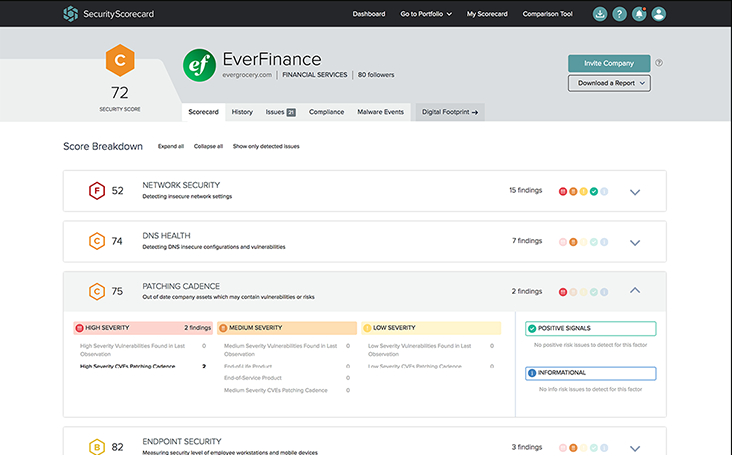Click Collapse all link
Viewport: 732px width, 455px height.
coord(208,146)
